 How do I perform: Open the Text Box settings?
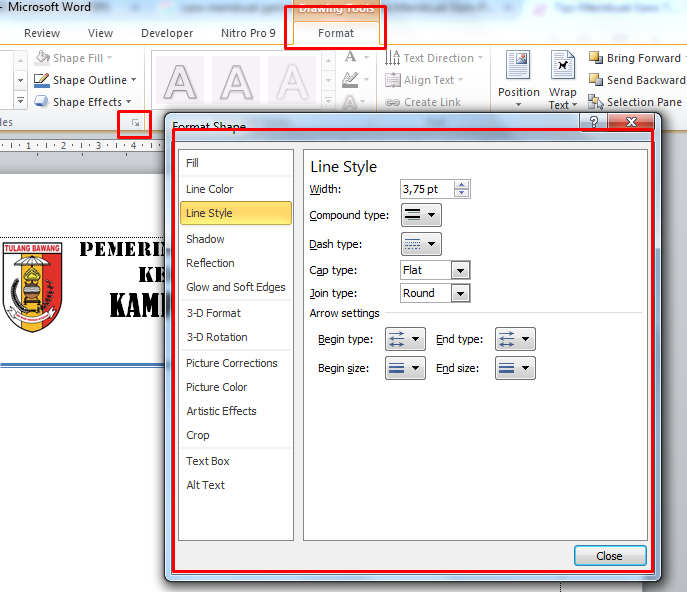236,461
